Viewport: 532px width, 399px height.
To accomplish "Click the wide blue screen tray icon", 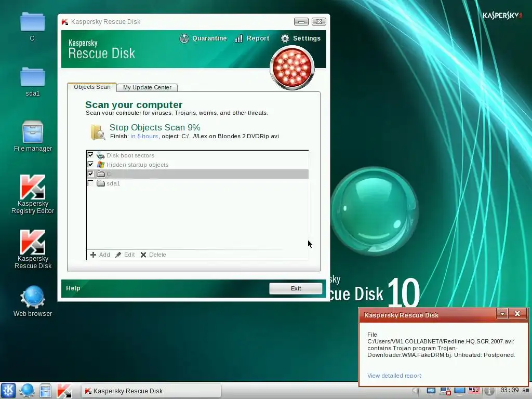I will click(460, 391).
